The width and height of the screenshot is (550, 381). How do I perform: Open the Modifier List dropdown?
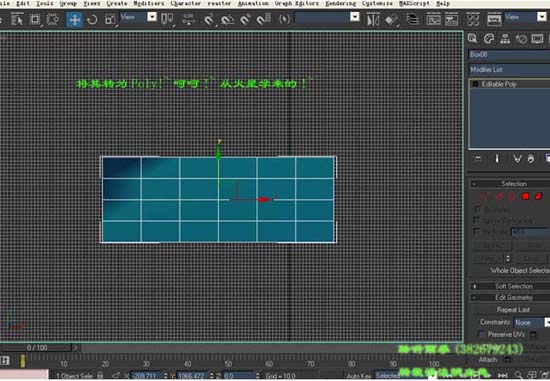[x=509, y=70]
